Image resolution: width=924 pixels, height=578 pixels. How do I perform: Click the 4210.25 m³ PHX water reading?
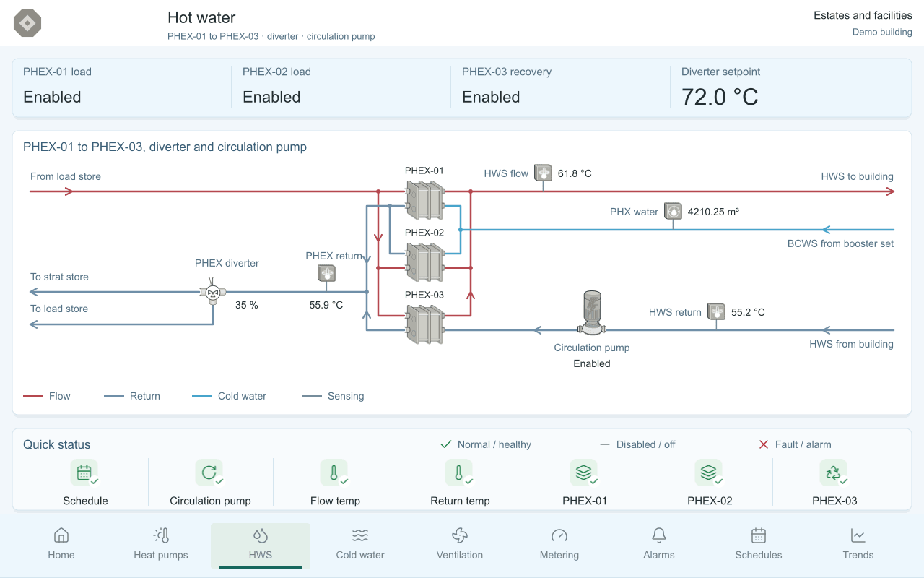click(x=713, y=212)
